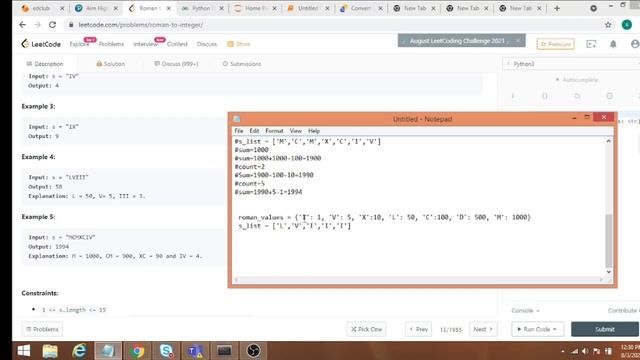This screenshot has width=640, height=360.
Task: Click the volume icon in system tray
Action: tap(585, 351)
